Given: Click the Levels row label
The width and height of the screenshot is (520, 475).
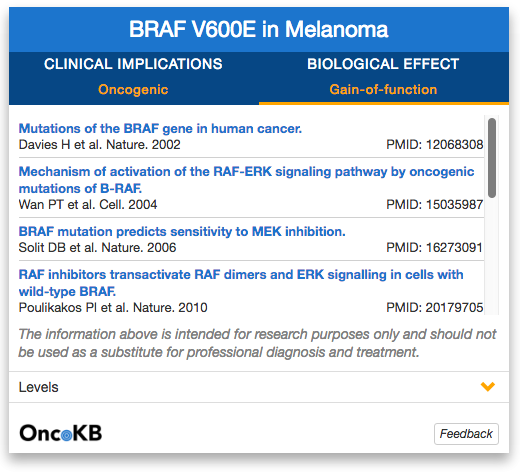Looking at the screenshot, I should tap(39, 387).
